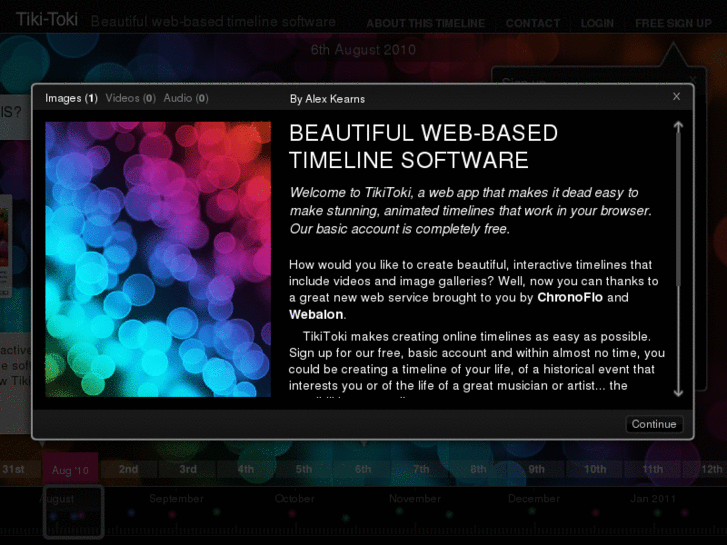This screenshot has height=545, width=727.
Task: Select December in the overview timeline
Action: point(534,499)
